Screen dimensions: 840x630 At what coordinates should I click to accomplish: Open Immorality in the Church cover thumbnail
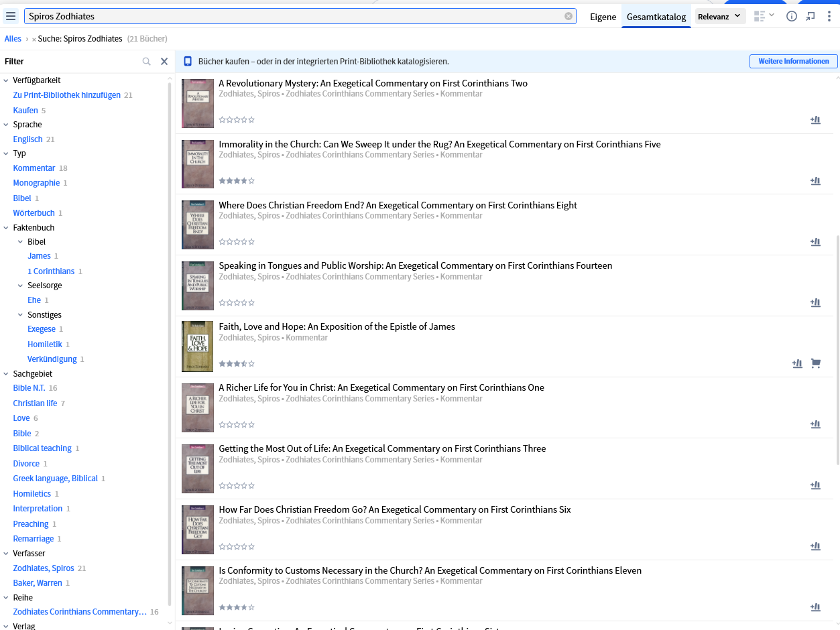198,164
